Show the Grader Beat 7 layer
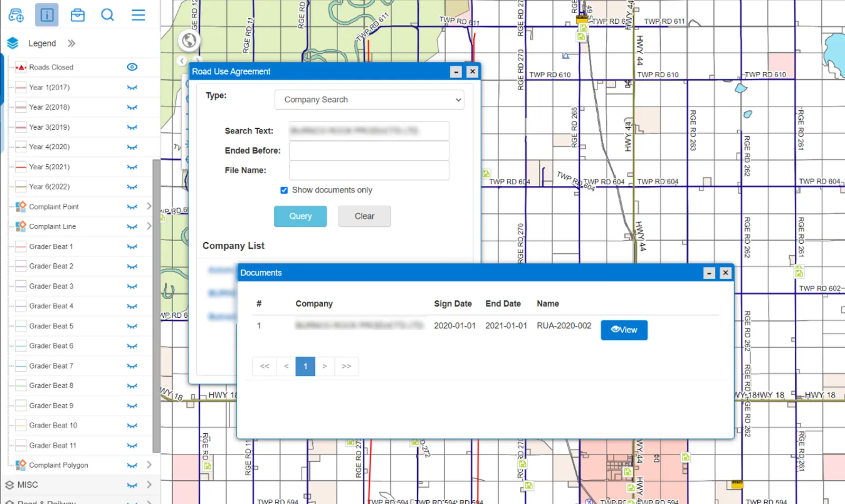Screen dimensions: 845x504 point(132,366)
